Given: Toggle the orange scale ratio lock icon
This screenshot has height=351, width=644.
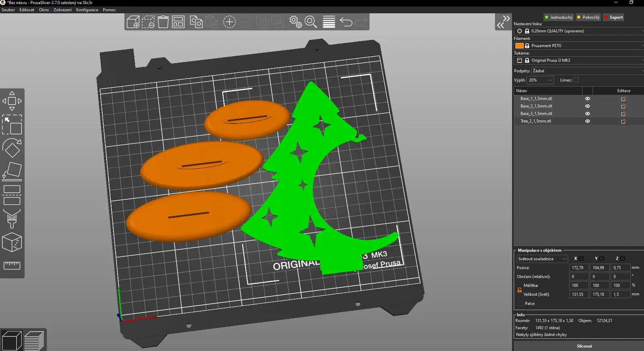Looking at the screenshot, I should (519, 290).
